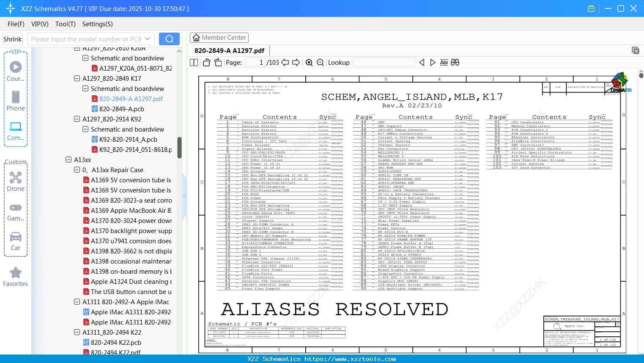The width and height of the screenshot is (644, 363).
Task: Open A1370 820-3024 power down case
Action: (131, 220)
